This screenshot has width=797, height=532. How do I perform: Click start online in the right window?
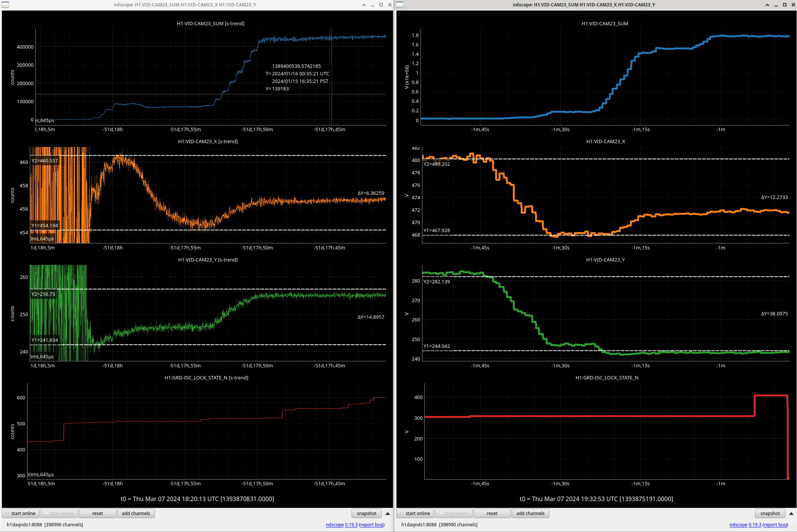[415, 513]
